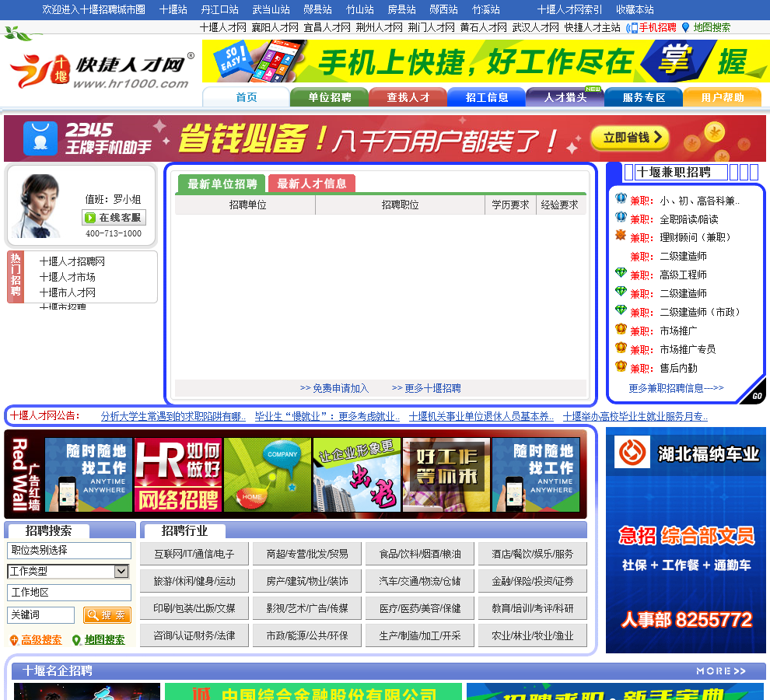The image size is (770, 700).
Task: Select 旅游/休闲/健身/运动 industry
Action: [194, 581]
